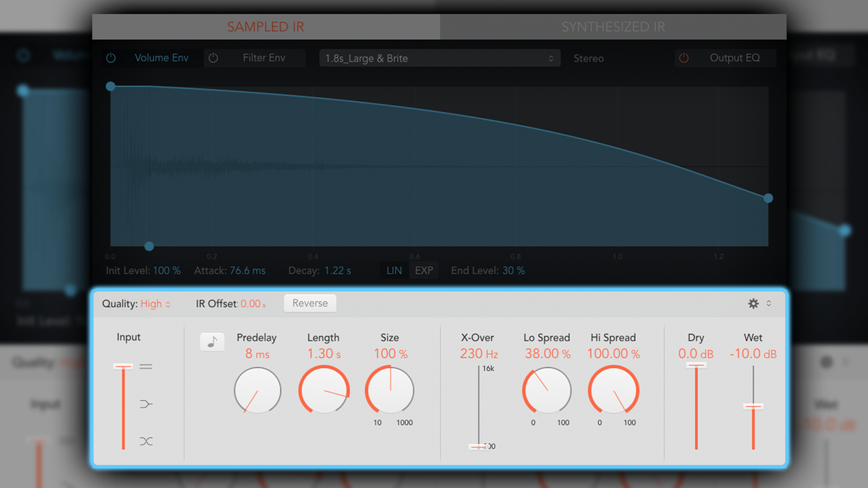
Task: Click the Hi Spread knob
Action: [613, 390]
